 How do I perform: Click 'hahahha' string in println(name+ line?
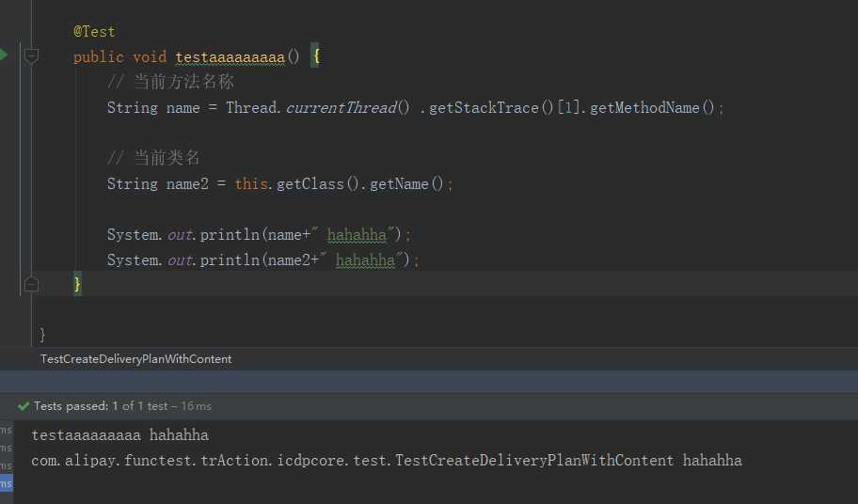[357, 235]
